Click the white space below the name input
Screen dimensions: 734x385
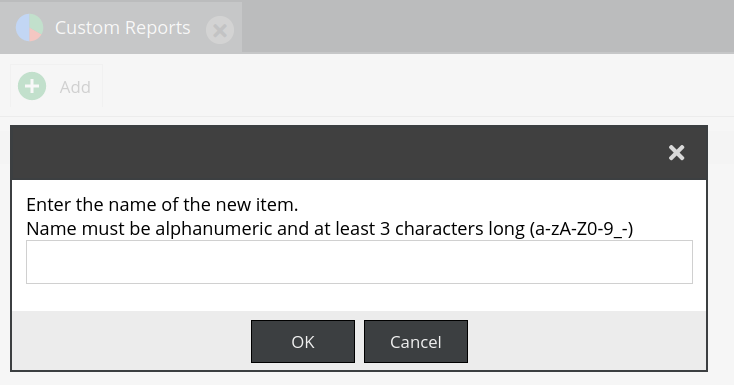click(359, 297)
